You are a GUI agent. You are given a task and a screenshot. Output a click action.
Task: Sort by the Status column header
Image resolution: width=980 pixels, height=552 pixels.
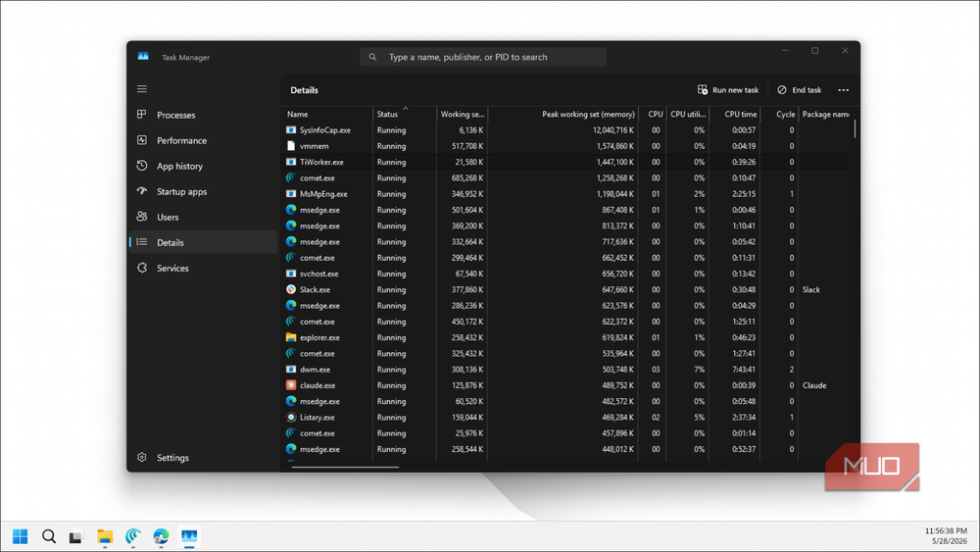tap(405, 114)
